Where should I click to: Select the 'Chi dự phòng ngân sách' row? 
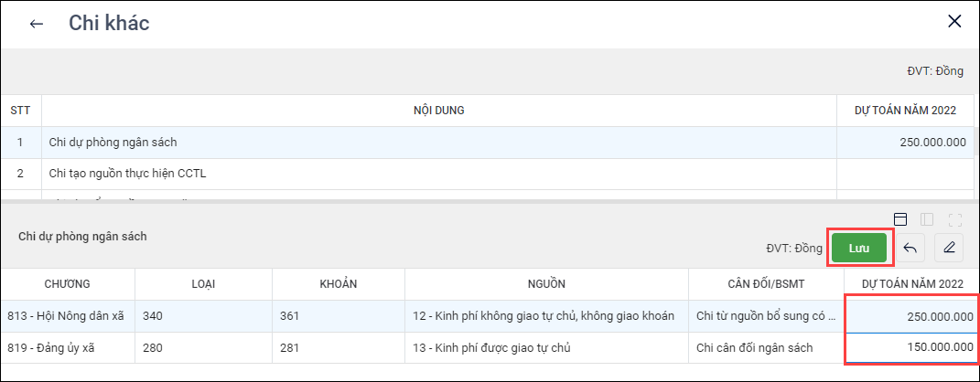(439, 143)
